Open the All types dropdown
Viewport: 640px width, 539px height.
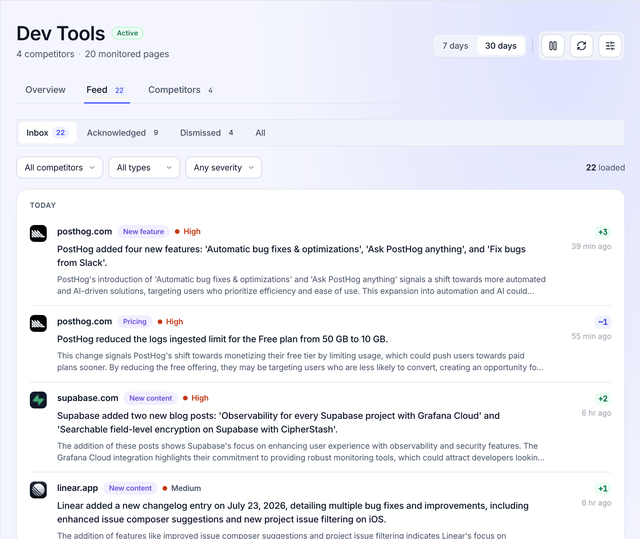144,168
